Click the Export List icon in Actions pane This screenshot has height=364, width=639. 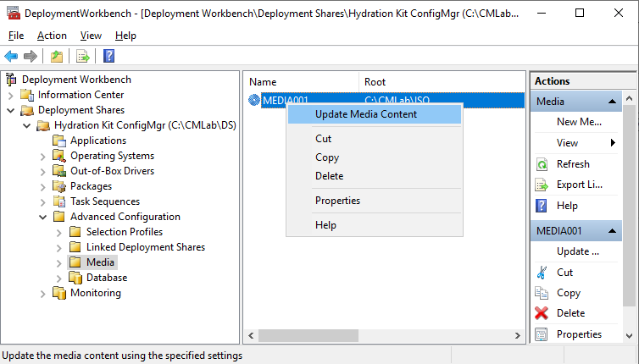click(x=542, y=185)
